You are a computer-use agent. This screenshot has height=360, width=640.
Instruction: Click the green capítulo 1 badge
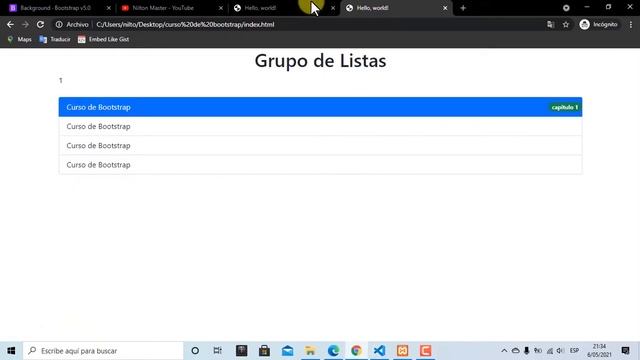click(x=564, y=107)
